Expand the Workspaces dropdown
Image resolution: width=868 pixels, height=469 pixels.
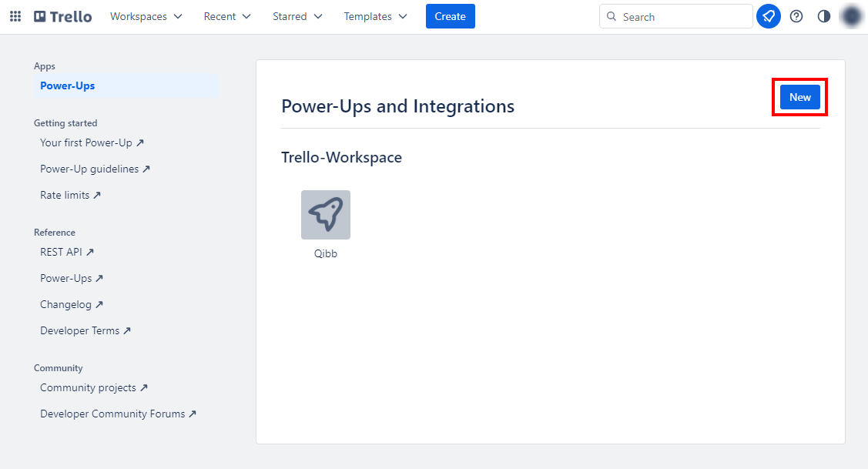(x=146, y=16)
